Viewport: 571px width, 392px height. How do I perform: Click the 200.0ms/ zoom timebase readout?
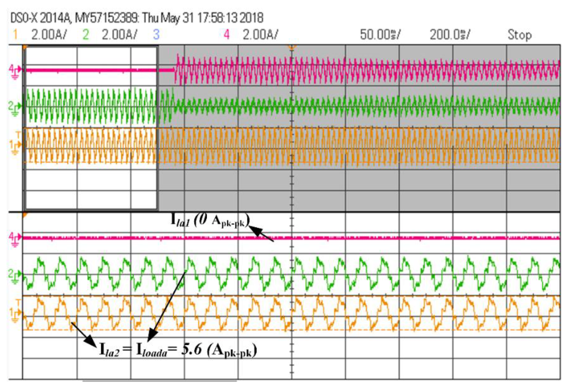click(x=450, y=35)
